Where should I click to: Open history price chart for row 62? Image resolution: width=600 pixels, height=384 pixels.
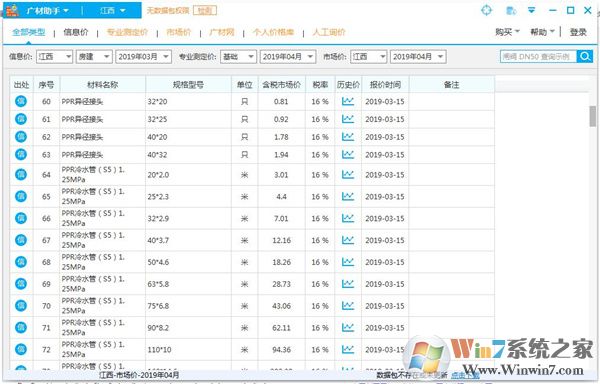[348, 137]
